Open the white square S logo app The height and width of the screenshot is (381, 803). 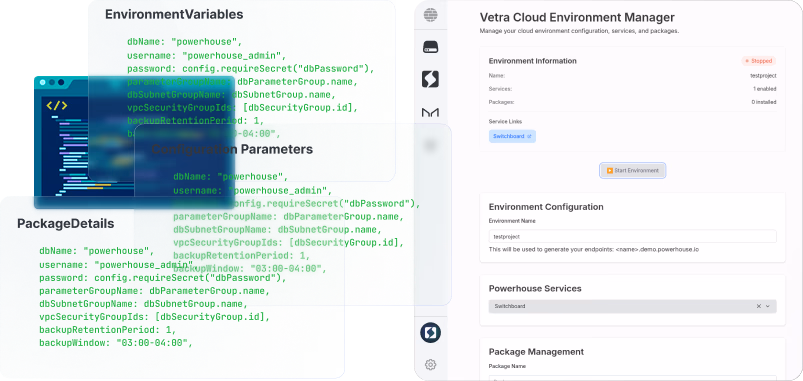point(430,79)
